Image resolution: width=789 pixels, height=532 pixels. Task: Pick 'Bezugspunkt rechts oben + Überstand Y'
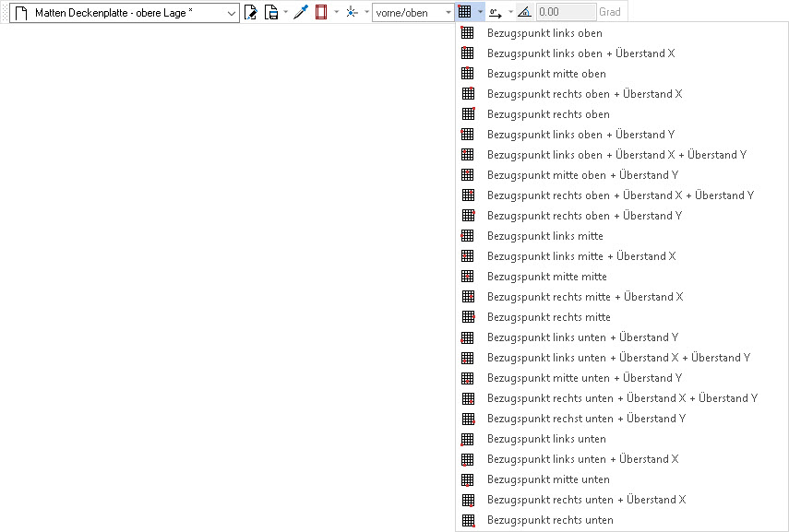point(622,216)
